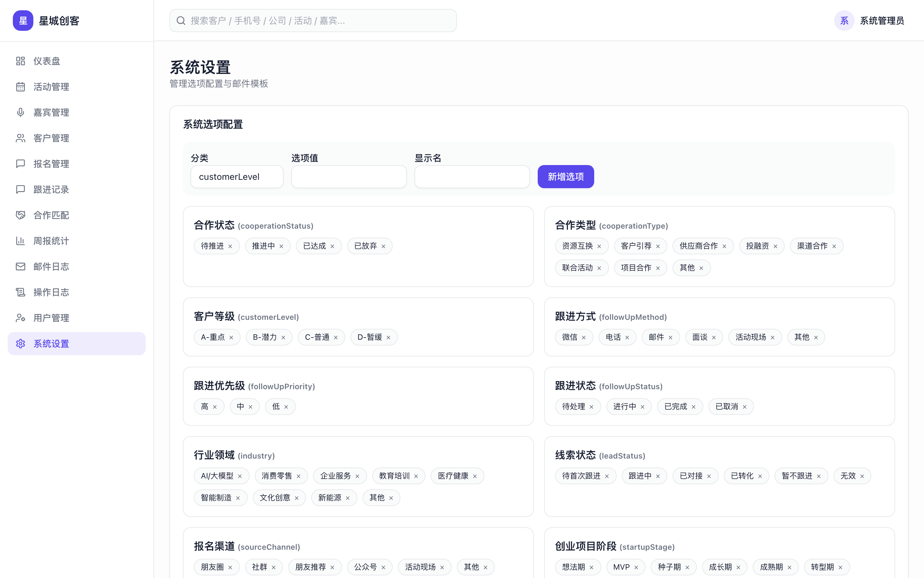Remove the 新能源 industry tag
The width and height of the screenshot is (924, 578).
coord(348,498)
